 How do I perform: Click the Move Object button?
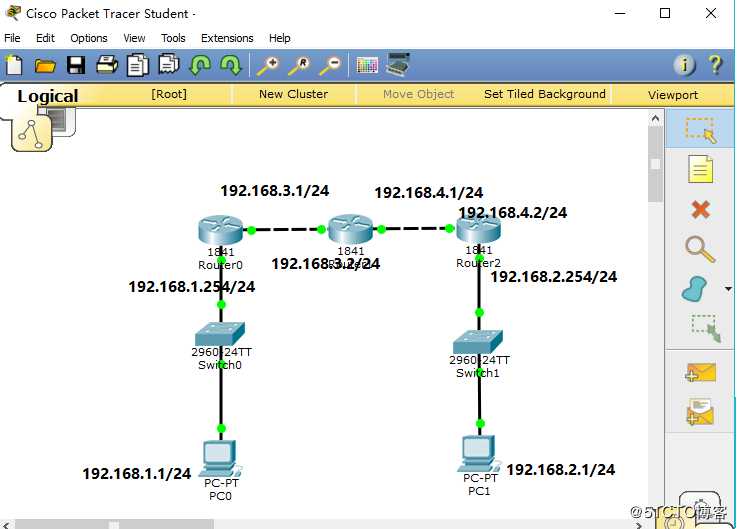click(419, 95)
